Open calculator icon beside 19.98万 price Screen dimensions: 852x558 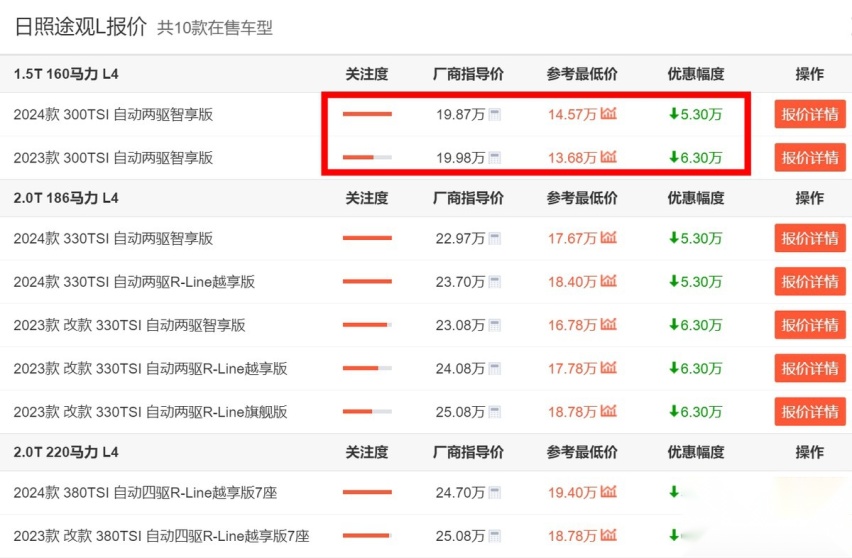point(494,158)
